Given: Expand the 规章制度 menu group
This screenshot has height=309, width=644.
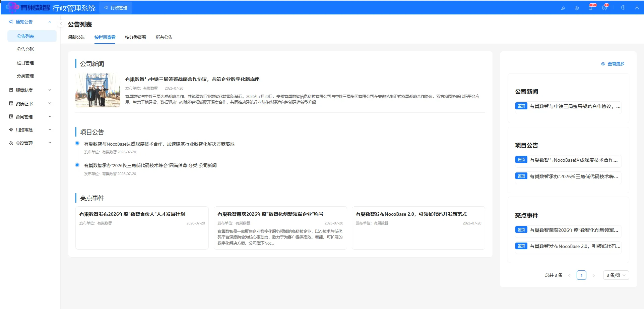Looking at the screenshot, I should (50, 90).
